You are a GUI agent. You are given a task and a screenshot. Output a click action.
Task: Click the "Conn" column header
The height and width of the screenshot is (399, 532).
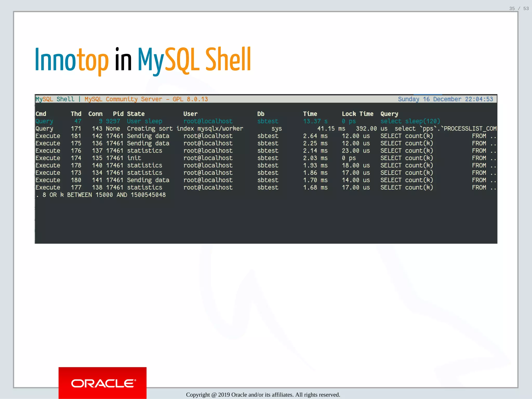(95, 114)
